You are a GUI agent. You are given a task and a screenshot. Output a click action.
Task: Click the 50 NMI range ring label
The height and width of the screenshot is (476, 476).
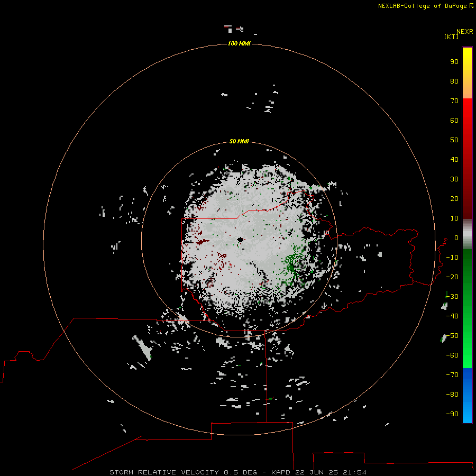(239, 141)
